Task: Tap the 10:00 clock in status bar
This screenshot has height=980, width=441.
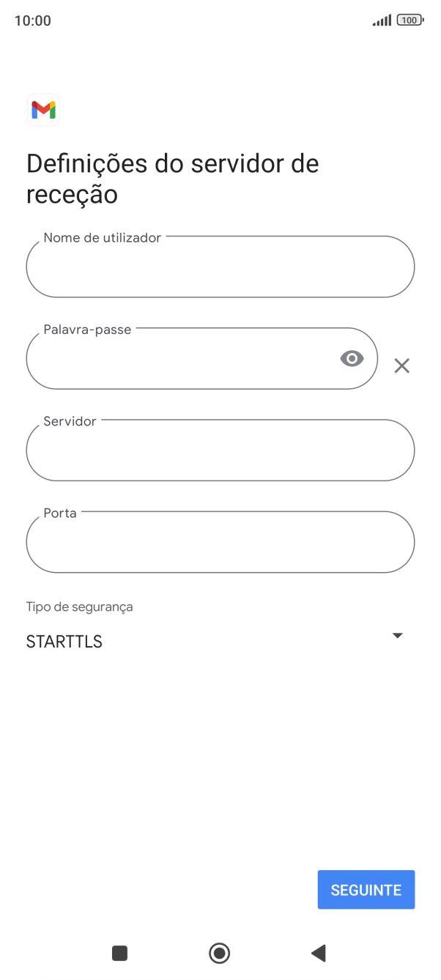Action: [33, 21]
